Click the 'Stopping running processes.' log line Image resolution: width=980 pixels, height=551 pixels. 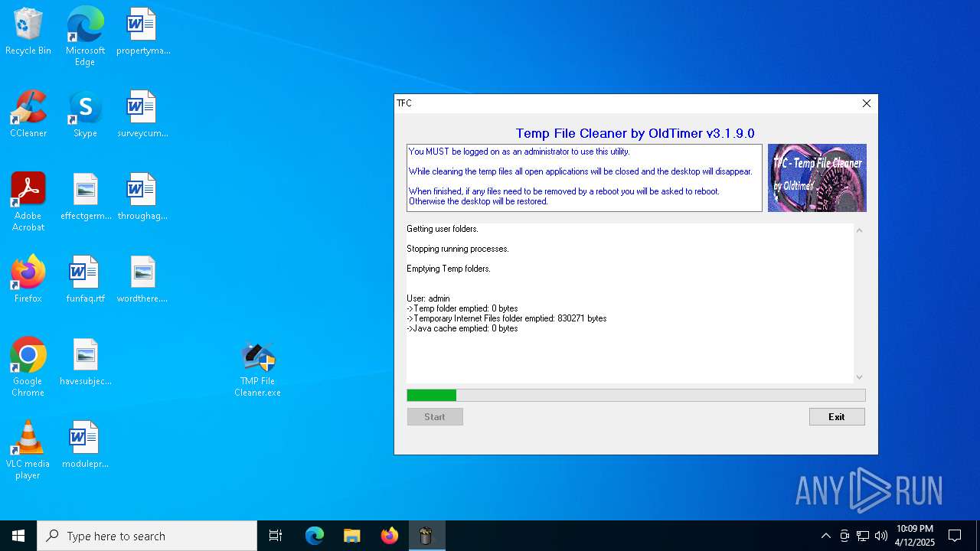[x=458, y=249]
